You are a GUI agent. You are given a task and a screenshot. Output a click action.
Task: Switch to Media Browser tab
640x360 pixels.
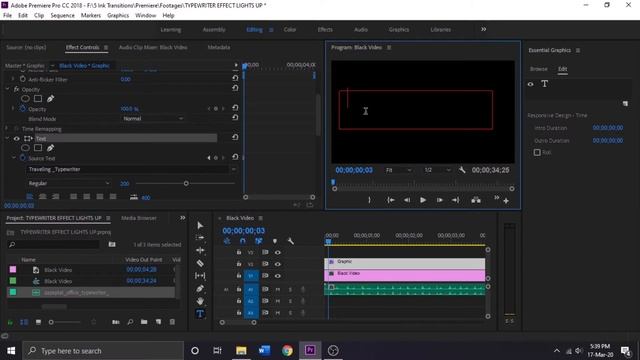(x=139, y=218)
